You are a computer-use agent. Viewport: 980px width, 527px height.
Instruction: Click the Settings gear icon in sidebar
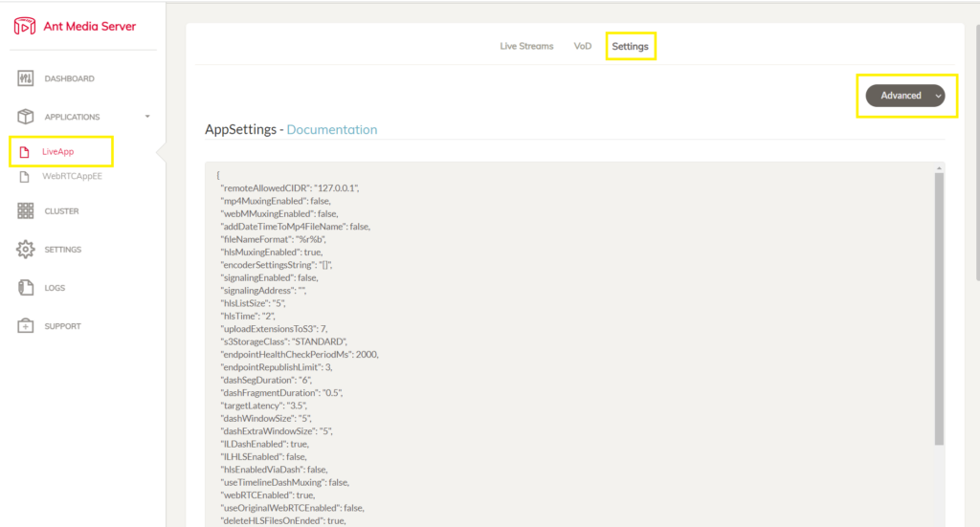tap(26, 249)
